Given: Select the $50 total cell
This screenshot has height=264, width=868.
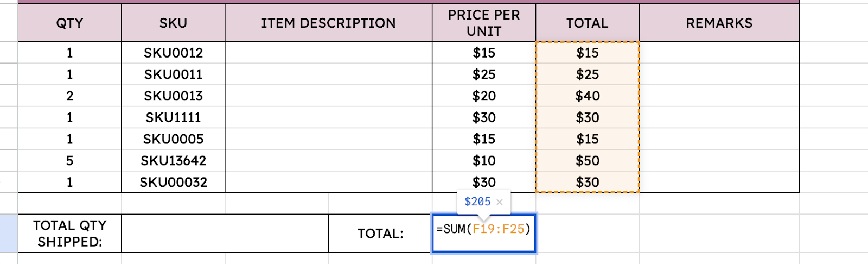Looking at the screenshot, I should click(x=588, y=161).
